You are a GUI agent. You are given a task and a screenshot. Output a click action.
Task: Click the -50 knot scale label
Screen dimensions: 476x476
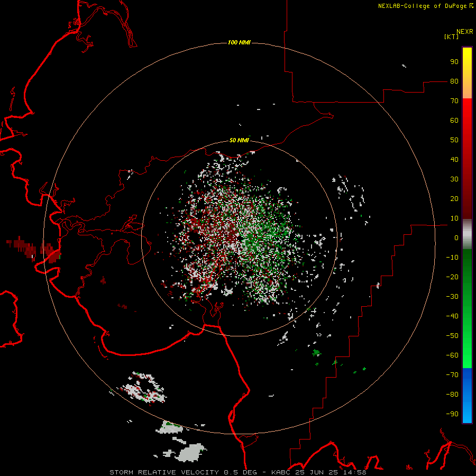(452, 336)
